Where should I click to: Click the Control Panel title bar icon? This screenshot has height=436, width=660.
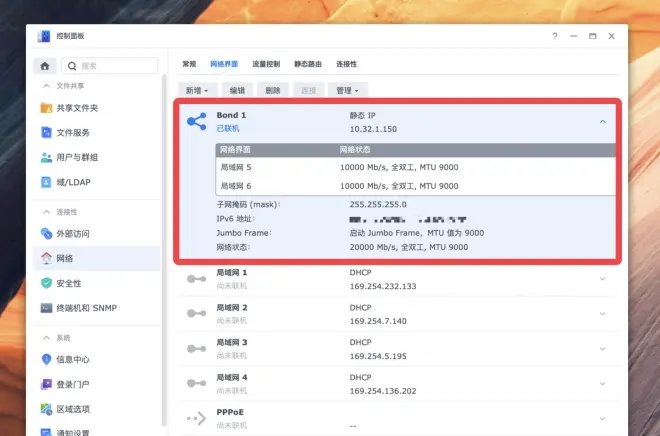click(x=43, y=36)
